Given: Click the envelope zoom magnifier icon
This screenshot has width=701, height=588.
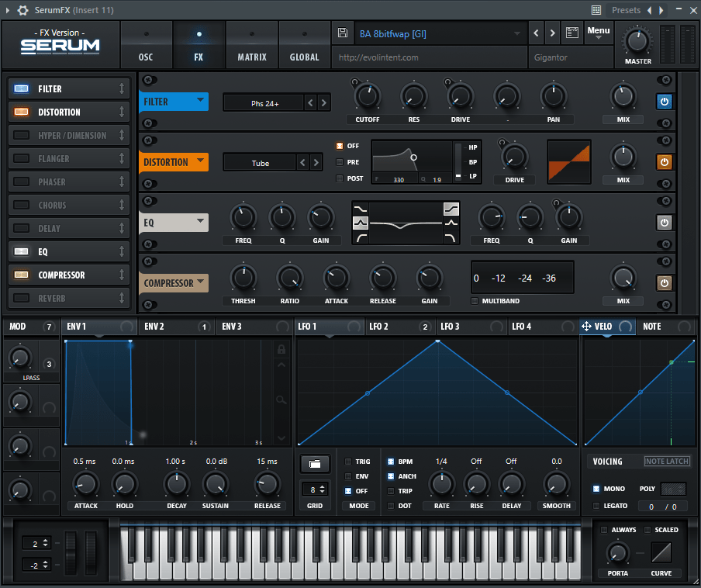Looking at the screenshot, I should click(281, 399).
